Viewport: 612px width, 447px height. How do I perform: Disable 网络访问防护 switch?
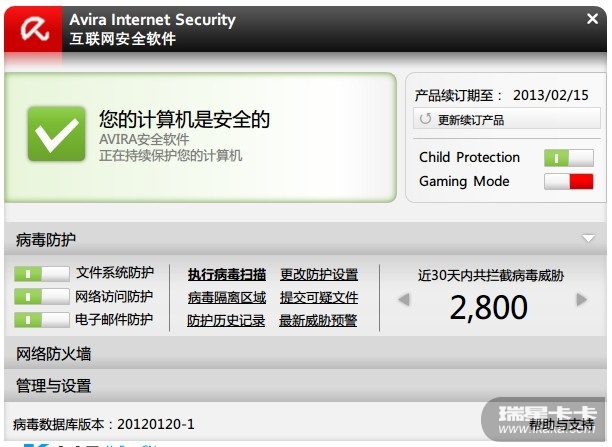(x=41, y=296)
